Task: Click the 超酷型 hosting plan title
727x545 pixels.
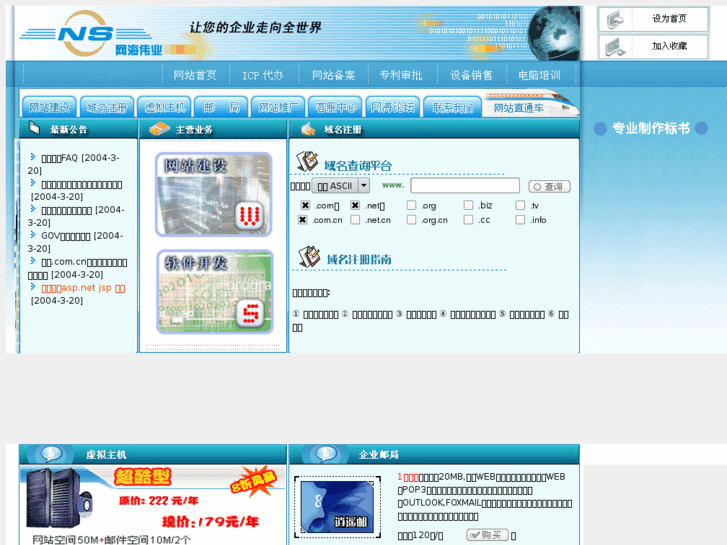Action: click(x=142, y=477)
